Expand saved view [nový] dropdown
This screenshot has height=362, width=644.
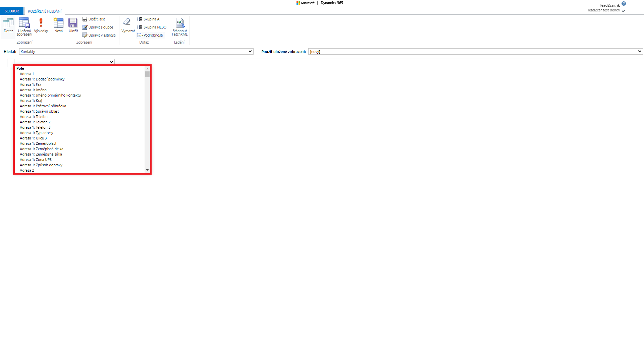coord(639,52)
